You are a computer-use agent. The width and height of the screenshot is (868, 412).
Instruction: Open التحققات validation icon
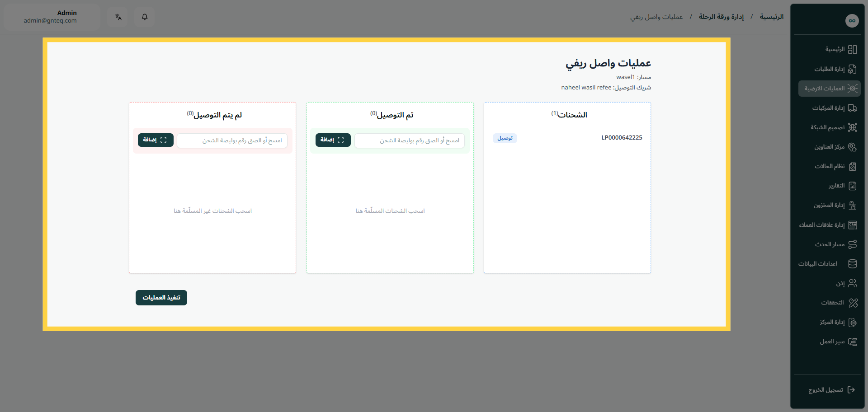(x=853, y=303)
